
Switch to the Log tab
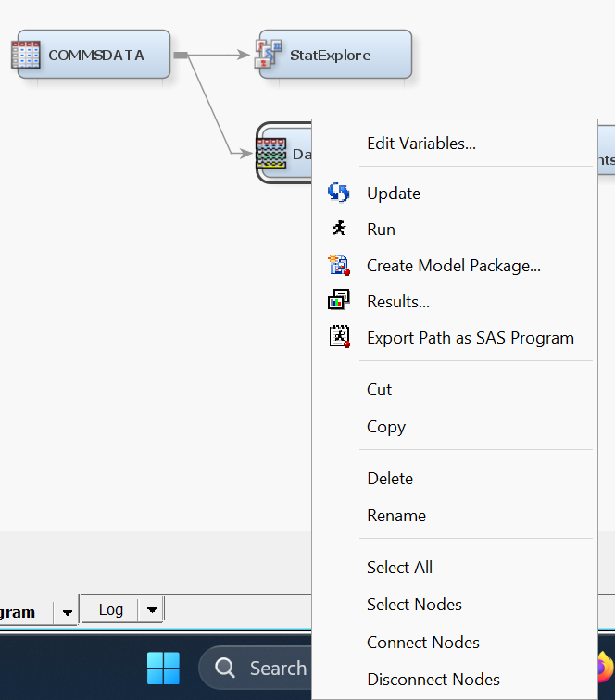(111, 609)
